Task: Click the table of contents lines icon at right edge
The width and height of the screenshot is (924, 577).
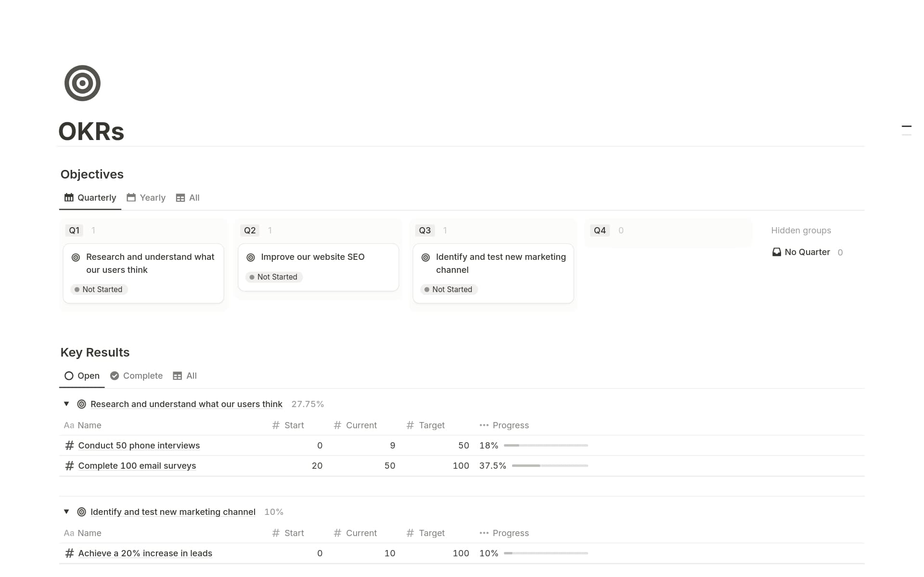Action: [x=907, y=130]
